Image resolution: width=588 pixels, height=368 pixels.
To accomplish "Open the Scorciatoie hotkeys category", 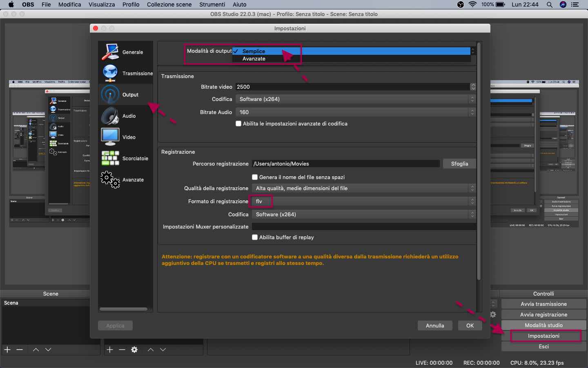I will pyautogui.click(x=126, y=158).
